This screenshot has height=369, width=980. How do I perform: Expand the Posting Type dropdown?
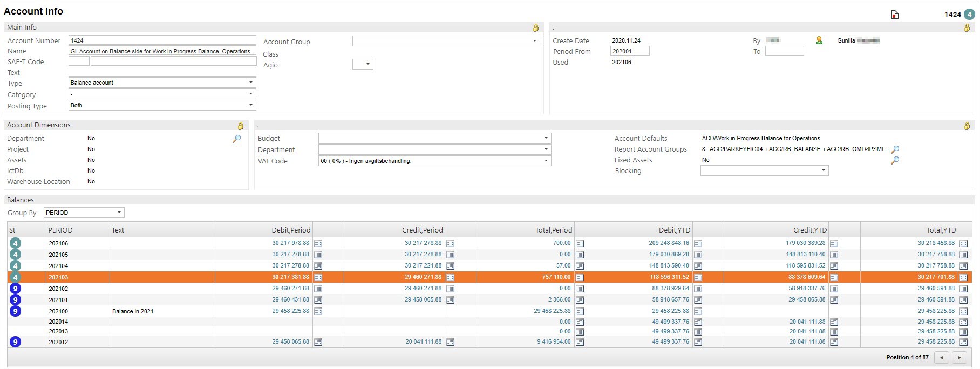pyautogui.click(x=250, y=105)
